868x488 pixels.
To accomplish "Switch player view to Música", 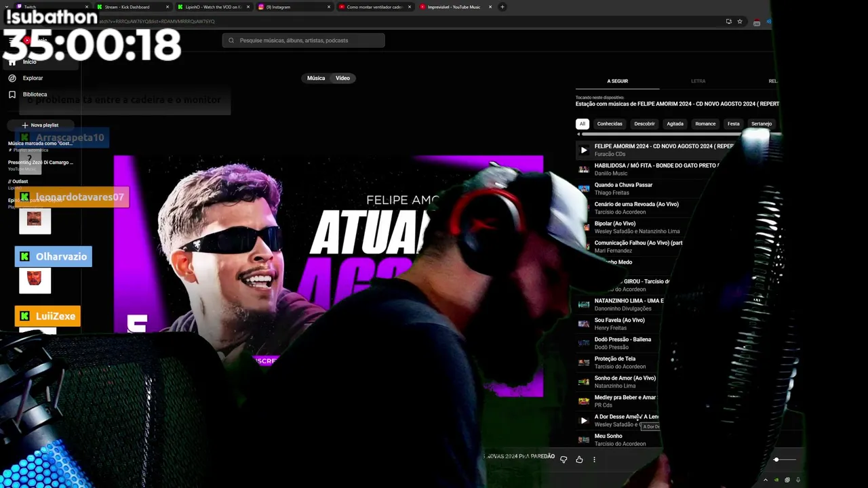I will 316,78.
